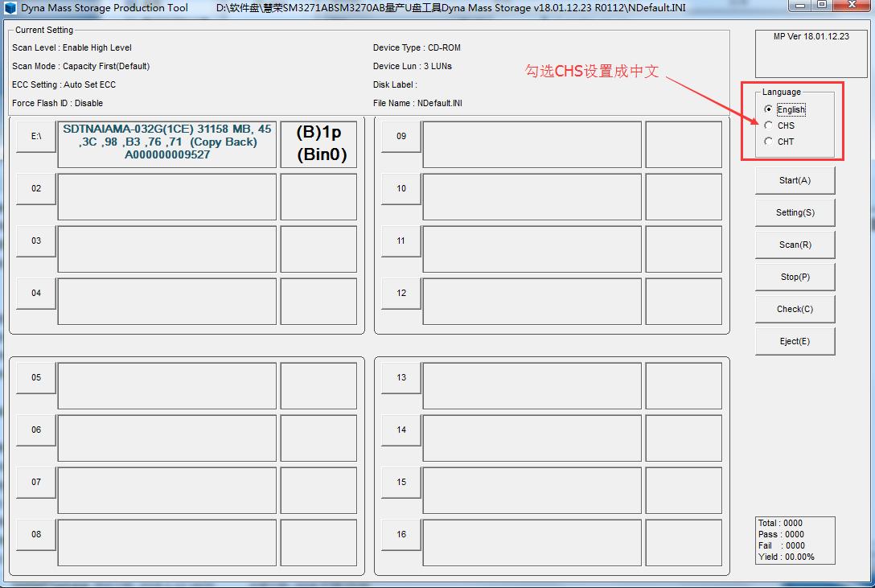Screen dimensions: 875x588
Task: Click port button 10
Action: (401, 188)
